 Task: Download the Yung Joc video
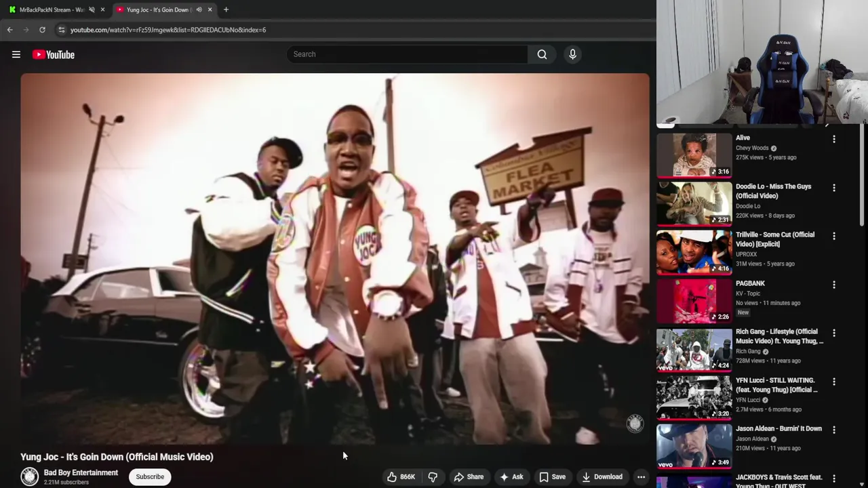click(601, 477)
